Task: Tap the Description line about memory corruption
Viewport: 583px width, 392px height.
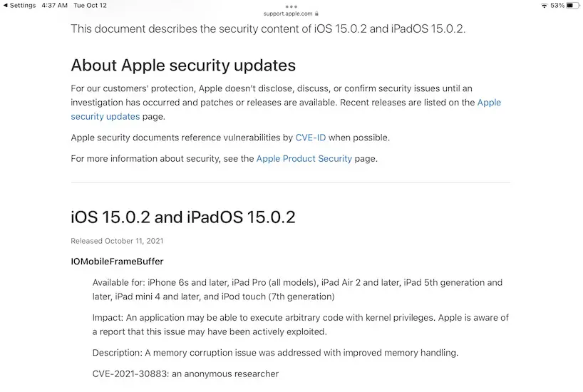Action: (275, 353)
